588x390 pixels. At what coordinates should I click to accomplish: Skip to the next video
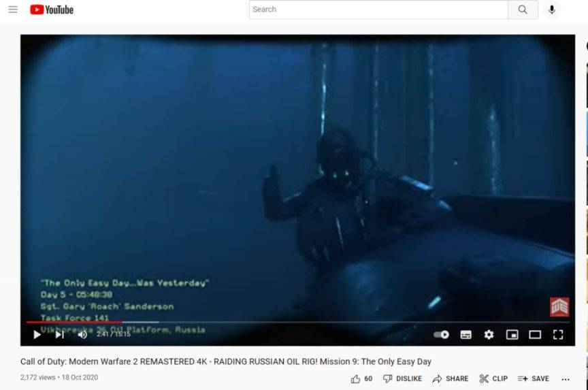[60, 334]
